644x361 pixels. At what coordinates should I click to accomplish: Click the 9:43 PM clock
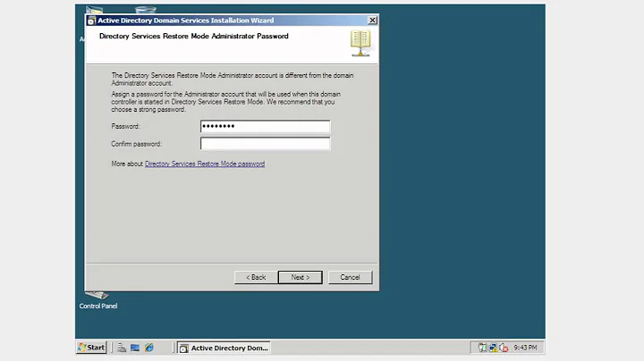click(525, 348)
